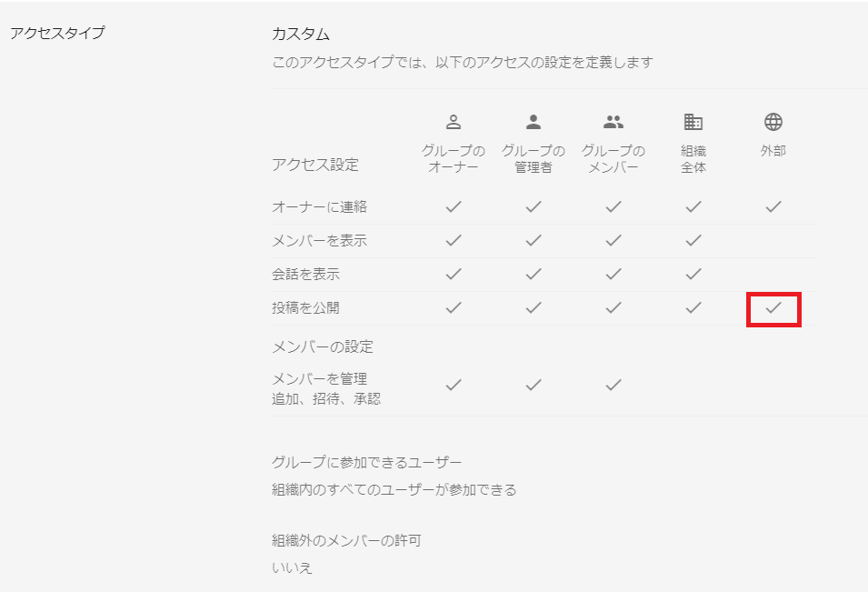Click the group manager solid person icon

pos(534,122)
